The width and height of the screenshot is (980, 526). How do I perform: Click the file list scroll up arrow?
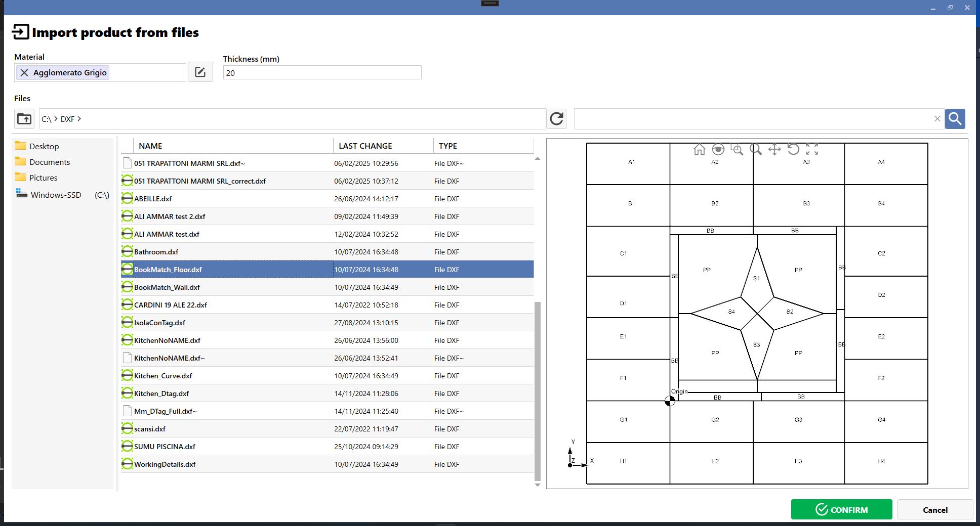[538, 158]
